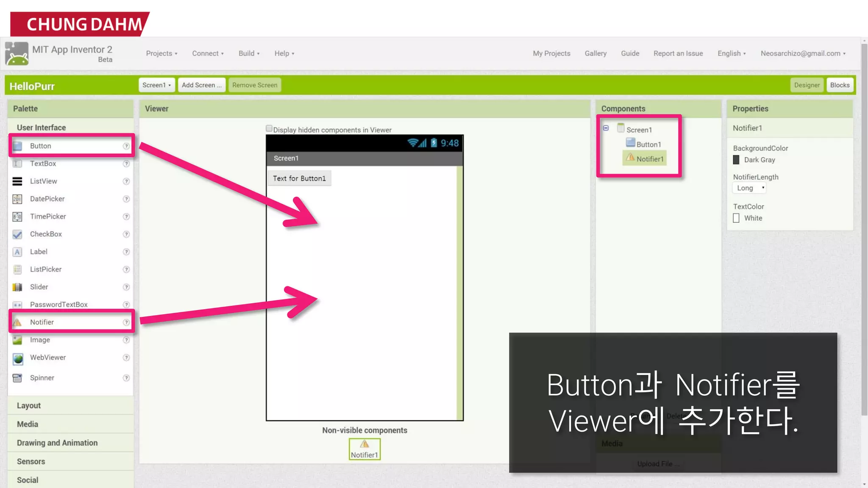Toggle Display hidden components in Viewer

point(269,128)
